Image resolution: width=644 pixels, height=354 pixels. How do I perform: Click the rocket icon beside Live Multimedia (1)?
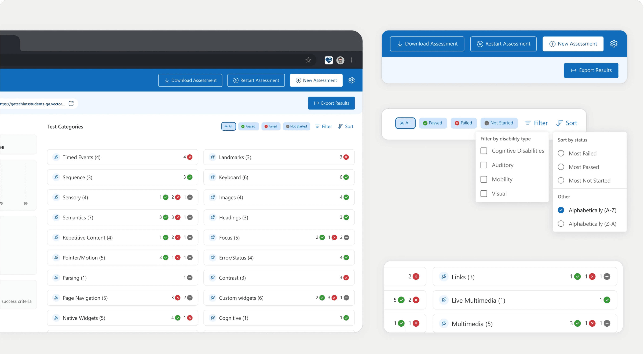[444, 300]
